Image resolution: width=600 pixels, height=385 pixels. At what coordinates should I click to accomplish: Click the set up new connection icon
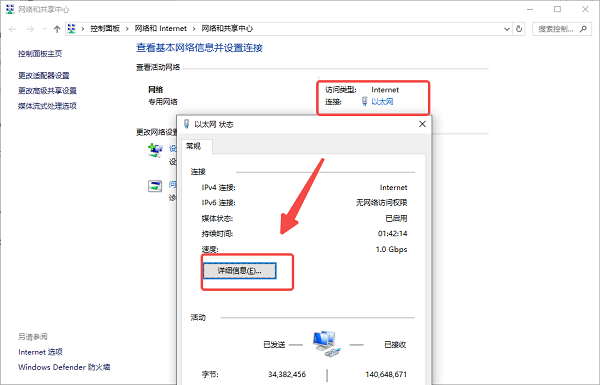click(155, 150)
